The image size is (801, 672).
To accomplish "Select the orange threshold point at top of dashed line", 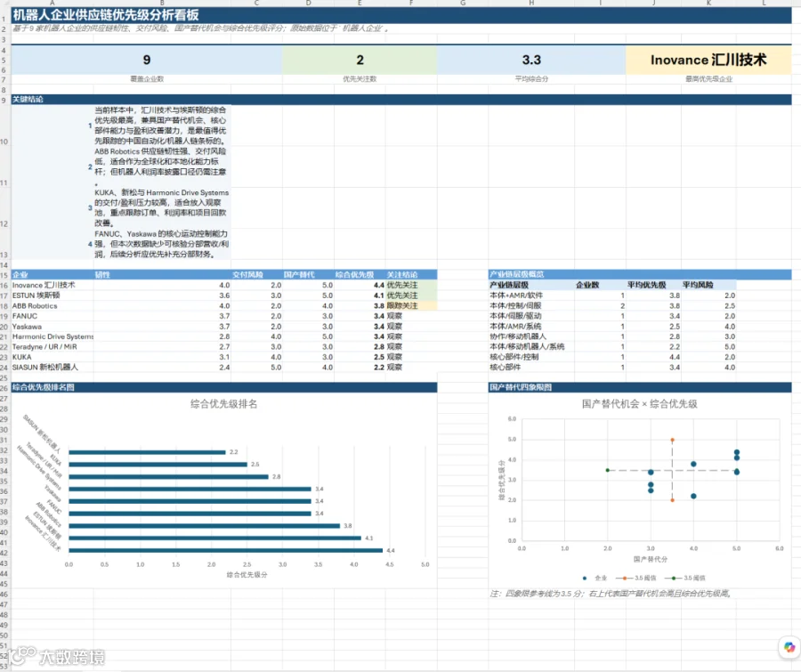I will point(672,440).
